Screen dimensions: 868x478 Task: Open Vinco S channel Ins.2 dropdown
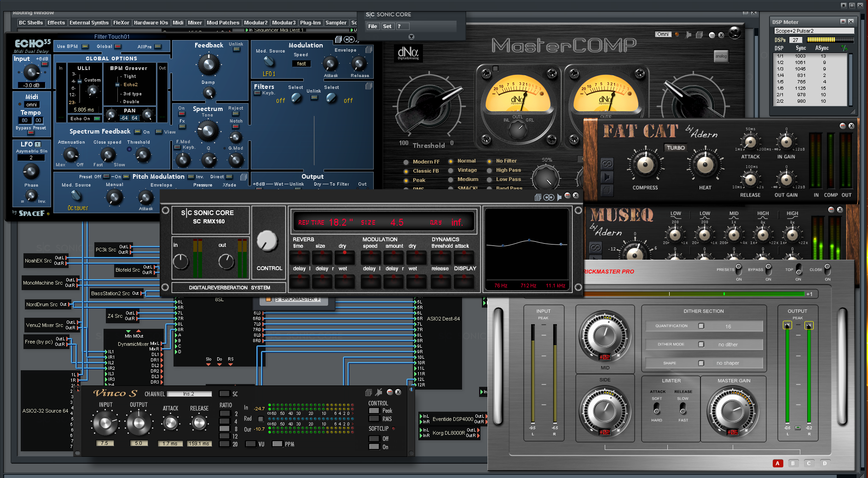tap(189, 394)
